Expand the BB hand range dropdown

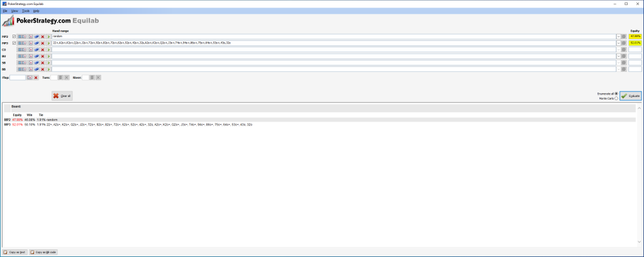619,69
